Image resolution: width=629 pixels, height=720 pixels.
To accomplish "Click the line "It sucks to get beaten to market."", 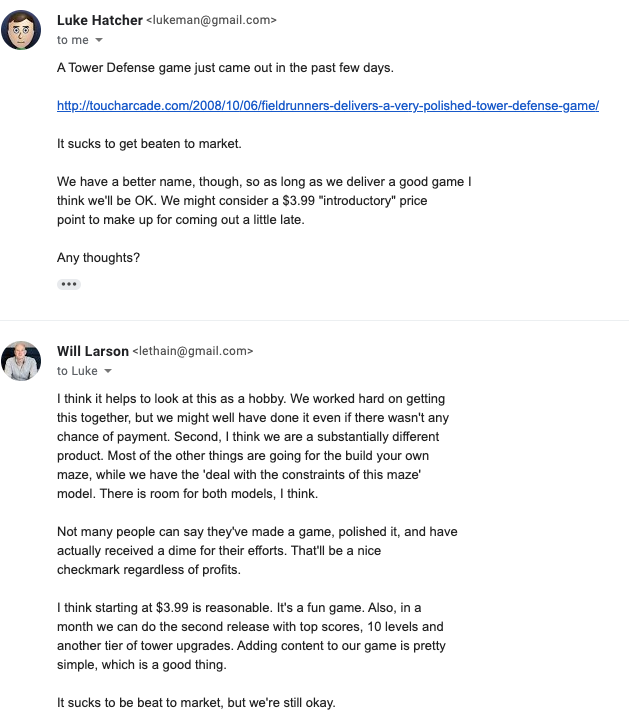I will [149, 143].
